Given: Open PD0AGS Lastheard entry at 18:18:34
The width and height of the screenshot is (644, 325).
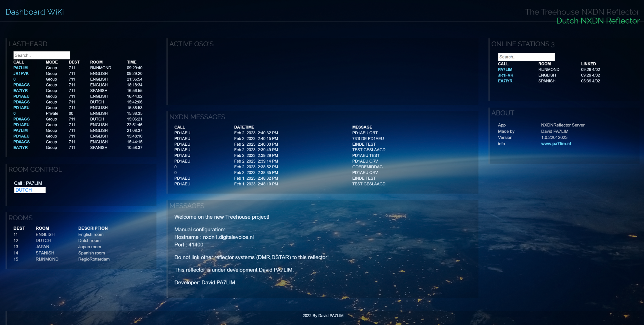Looking at the screenshot, I should [21, 85].
